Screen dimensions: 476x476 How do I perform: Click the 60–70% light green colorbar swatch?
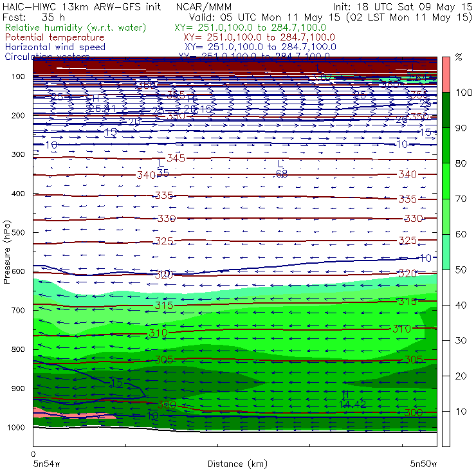pyautogui.click(x=446, y=216)
